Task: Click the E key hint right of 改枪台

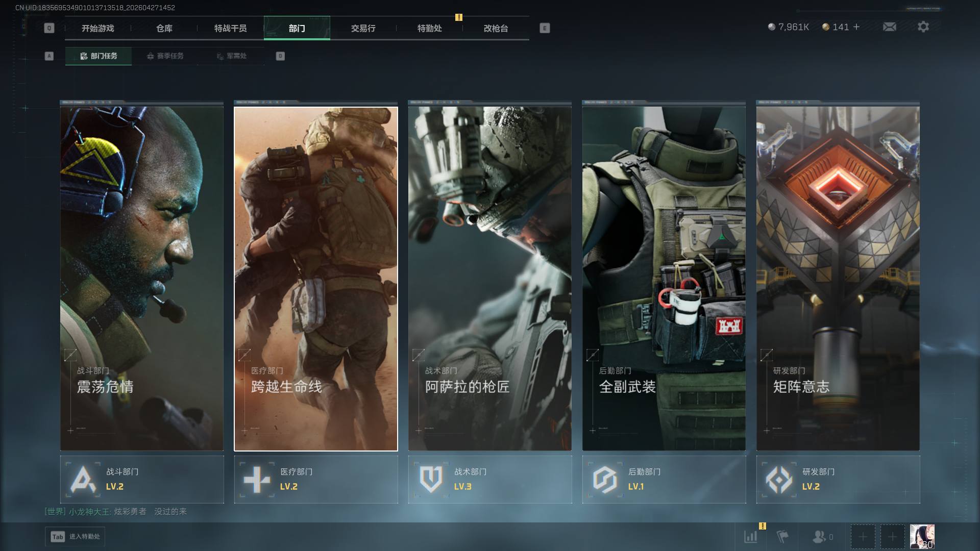Action: pos(545,28)
